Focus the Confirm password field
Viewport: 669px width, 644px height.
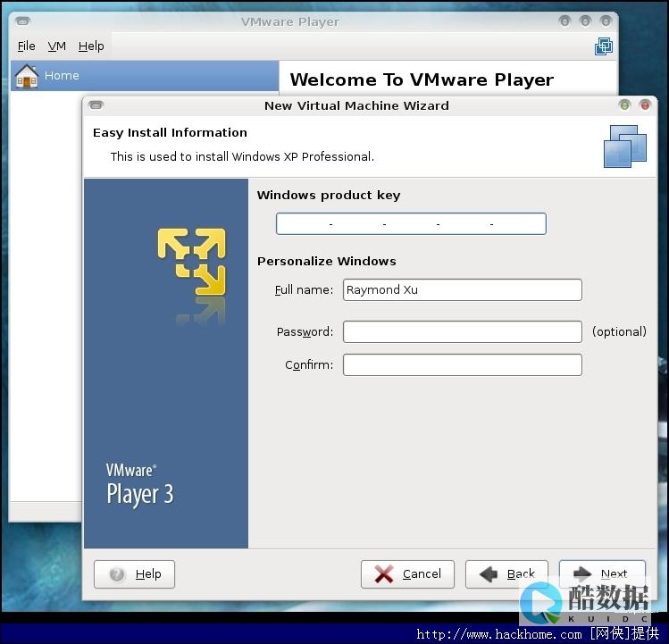(x=462, y=365)
